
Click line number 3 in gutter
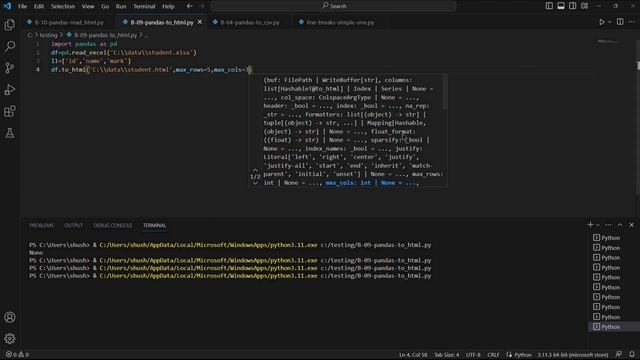click(38, 61)
